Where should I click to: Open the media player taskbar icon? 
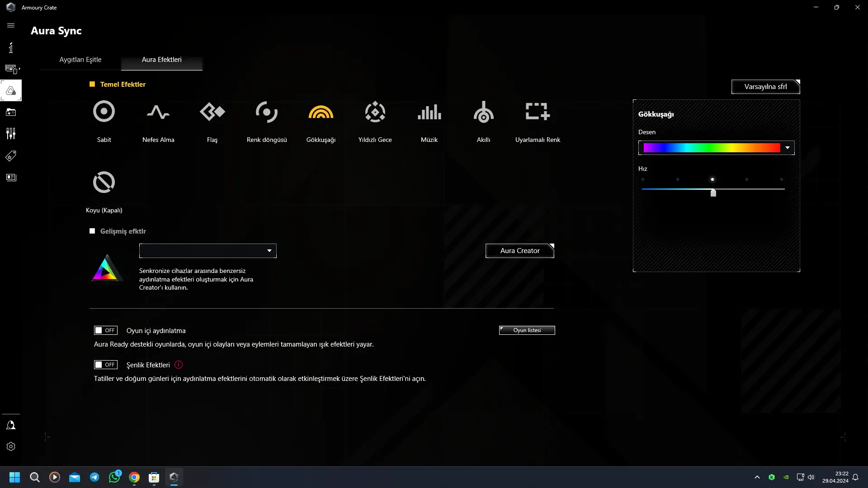click(x=55, y=477)
